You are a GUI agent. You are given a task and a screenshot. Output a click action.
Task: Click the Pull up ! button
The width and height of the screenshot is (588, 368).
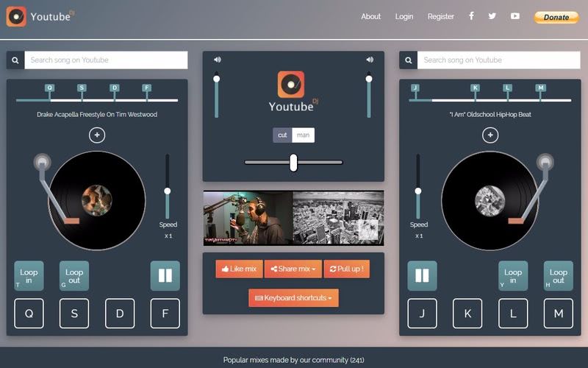[347, 269]
